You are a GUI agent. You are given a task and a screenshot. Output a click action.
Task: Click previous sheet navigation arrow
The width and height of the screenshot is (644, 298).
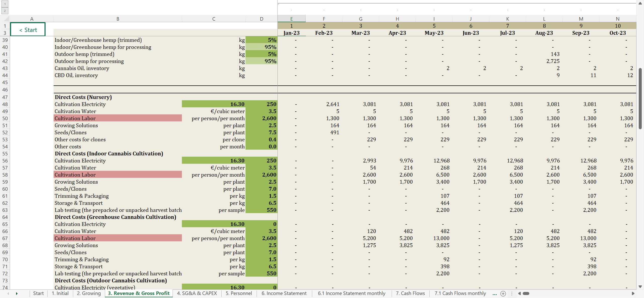coord(8,293)
